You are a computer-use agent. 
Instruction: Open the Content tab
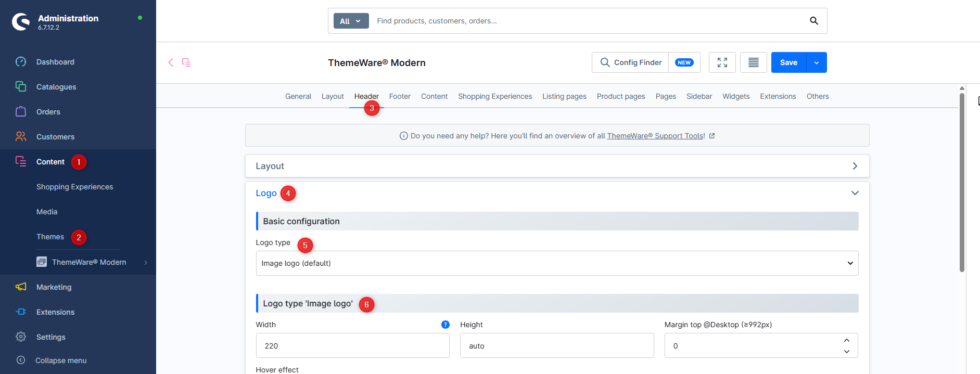[434, 96]
